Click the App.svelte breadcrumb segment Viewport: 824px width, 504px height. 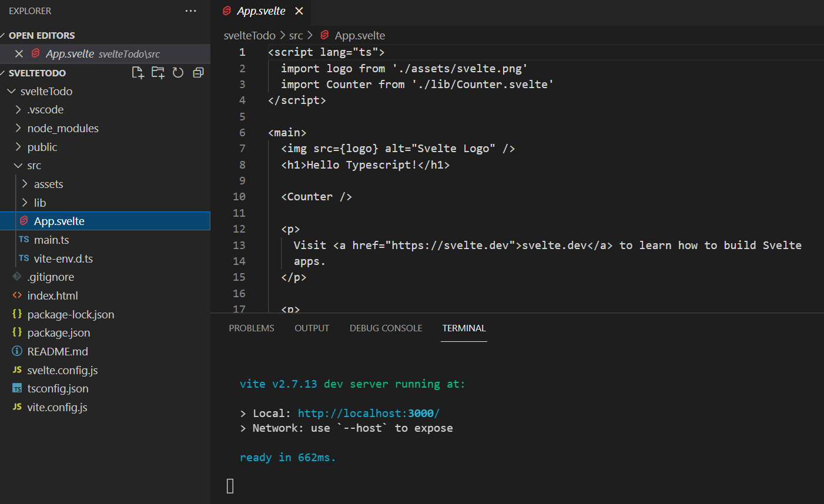360,36
